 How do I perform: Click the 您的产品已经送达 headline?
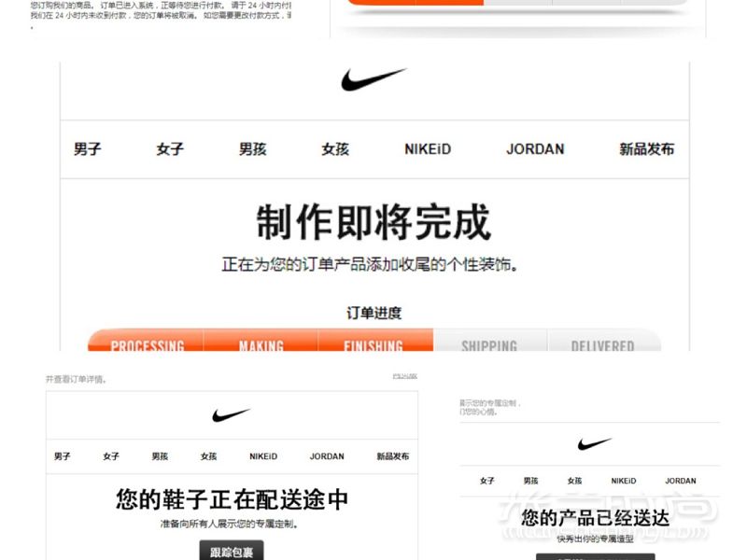coord(595,518)
